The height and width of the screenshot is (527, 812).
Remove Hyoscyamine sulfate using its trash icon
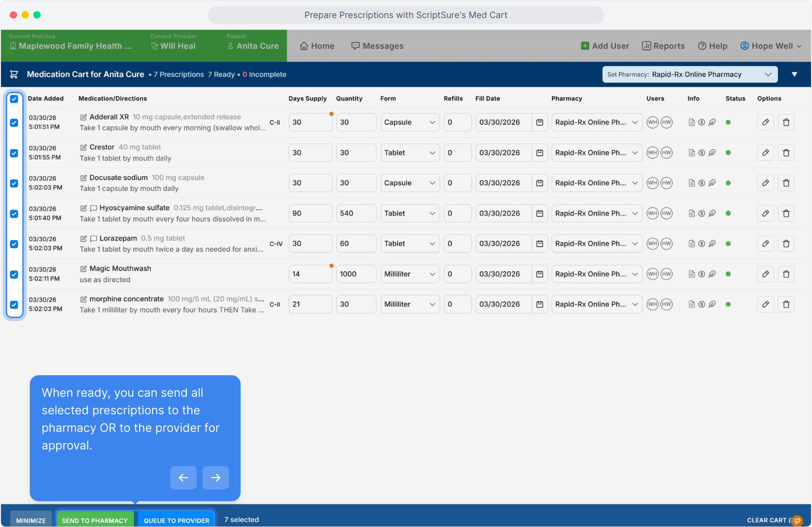pyautogui.click(x=786, y=213)
